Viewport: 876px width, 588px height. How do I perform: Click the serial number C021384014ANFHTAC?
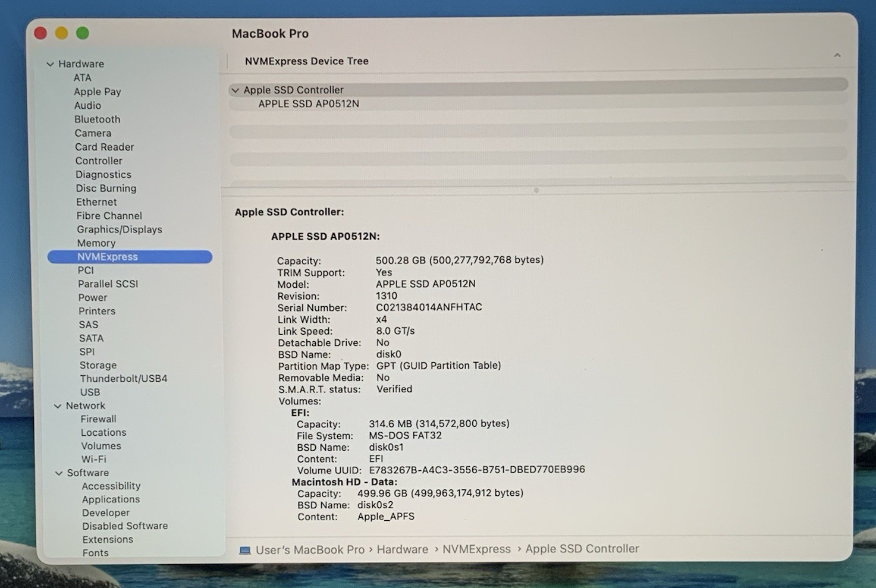tap(429, 307)
